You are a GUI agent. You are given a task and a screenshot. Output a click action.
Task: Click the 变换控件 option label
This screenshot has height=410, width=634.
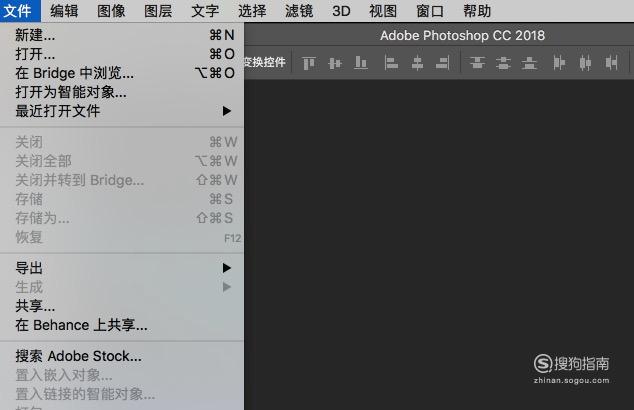pyautogui.click(x=265, y=62)
